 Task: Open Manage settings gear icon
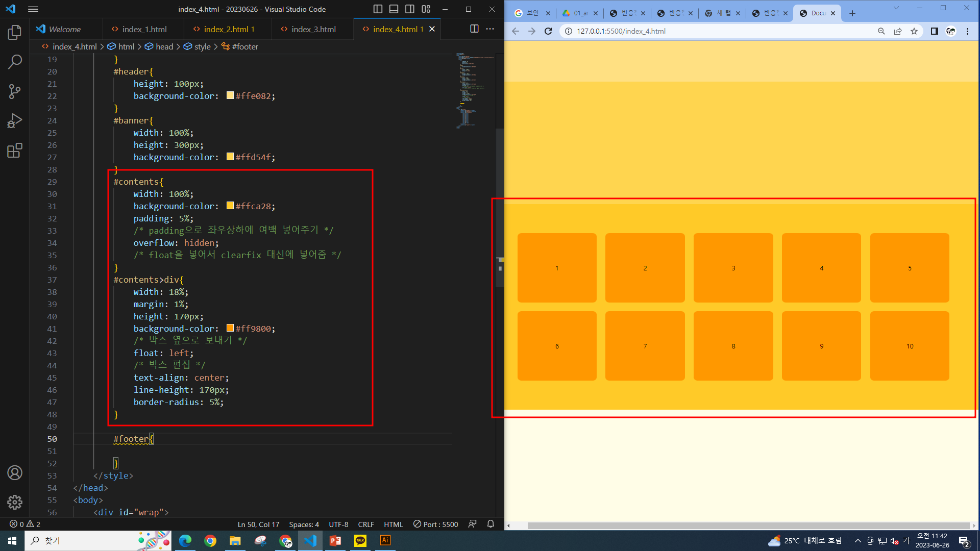15,503
